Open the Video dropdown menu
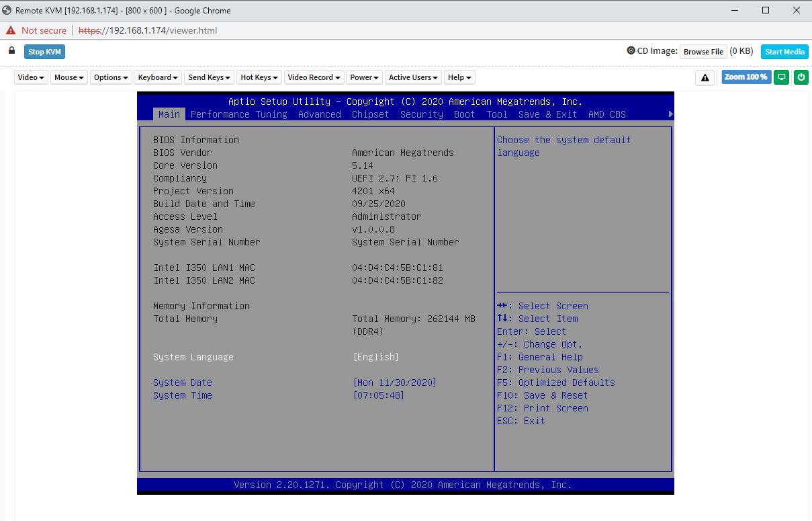The height and width of the screenshot is (521, 812). point(31,77)
